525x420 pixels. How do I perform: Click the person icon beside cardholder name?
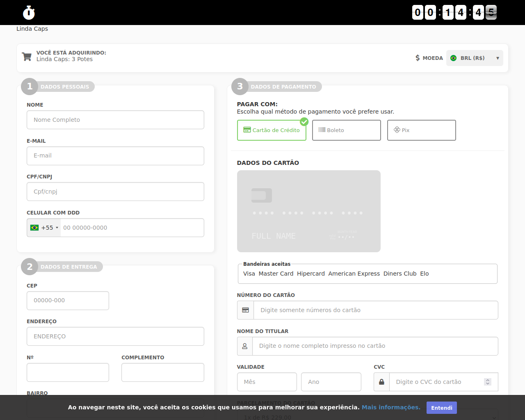click(245, 346)
